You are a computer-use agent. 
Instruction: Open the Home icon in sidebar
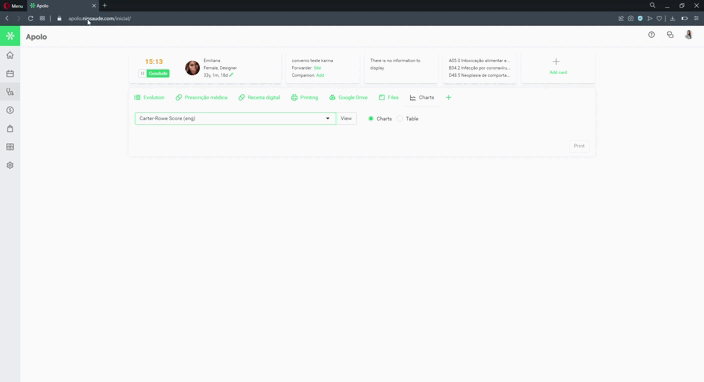[10, 55]
